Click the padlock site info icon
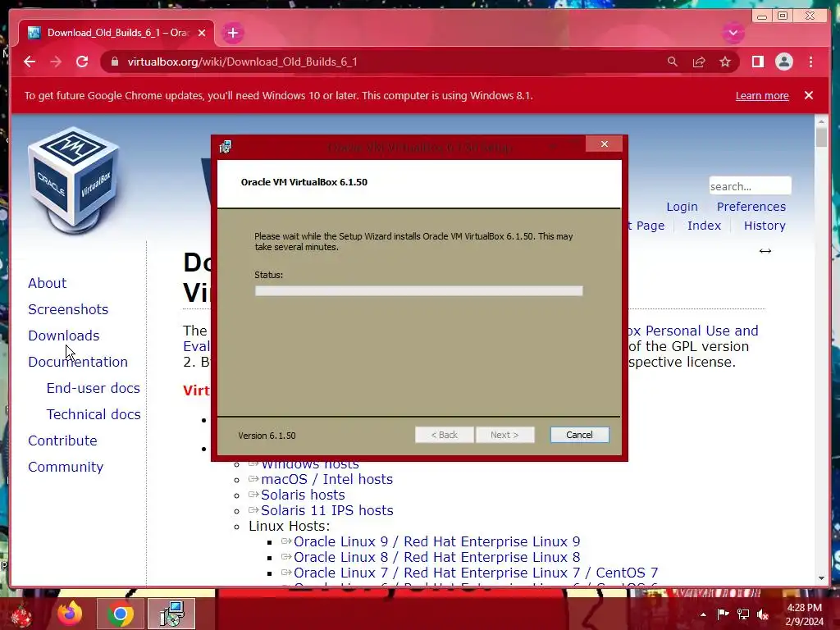 click(114, 62)
